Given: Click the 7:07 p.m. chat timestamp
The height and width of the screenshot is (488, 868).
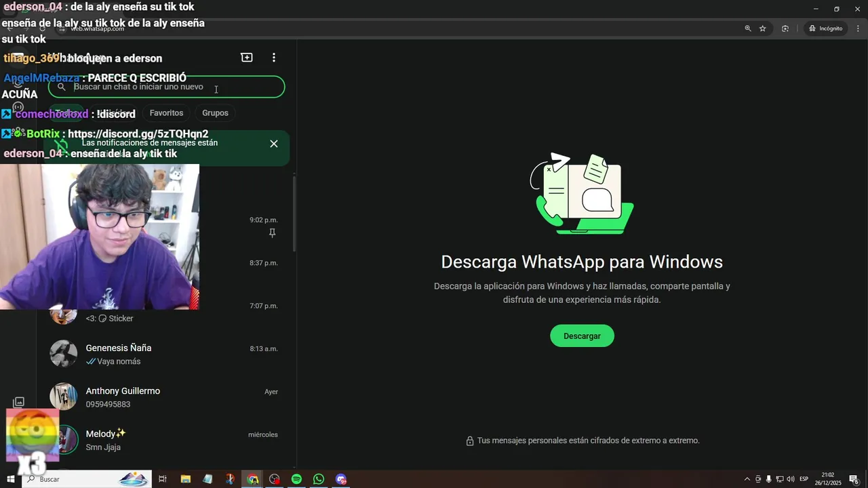Looking at the screenshot, I should [264, 306].
